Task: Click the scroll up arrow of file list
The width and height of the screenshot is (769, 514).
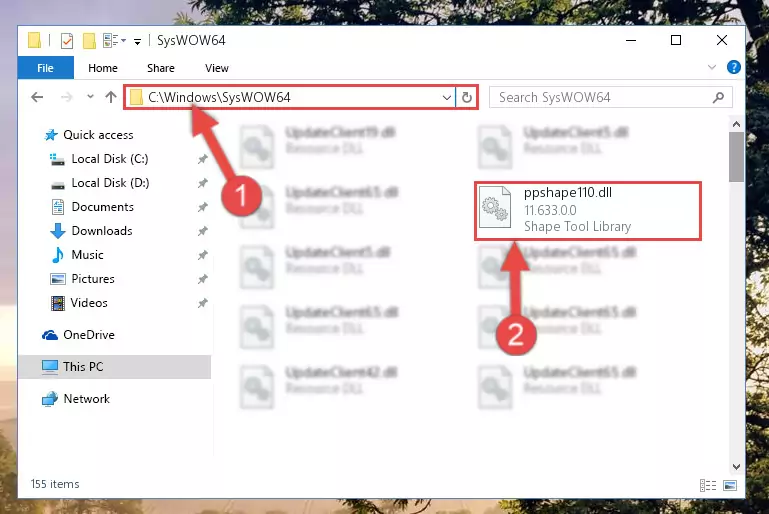Action: (x=736, y=124)
